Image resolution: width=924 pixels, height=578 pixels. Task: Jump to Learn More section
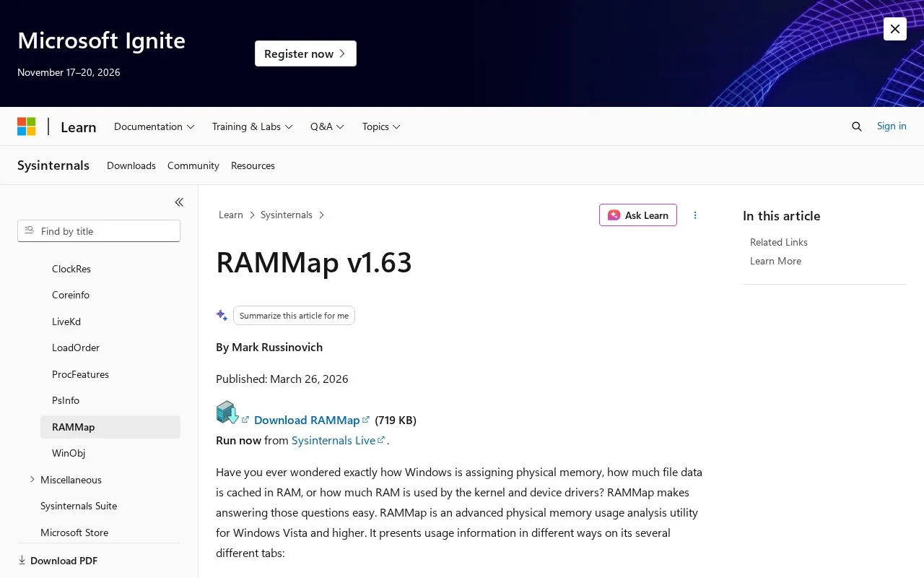click(x=775, y=261)
